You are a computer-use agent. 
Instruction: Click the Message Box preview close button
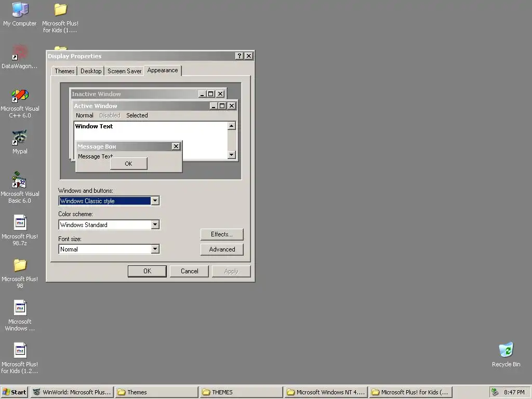click(x=176, y=146)
